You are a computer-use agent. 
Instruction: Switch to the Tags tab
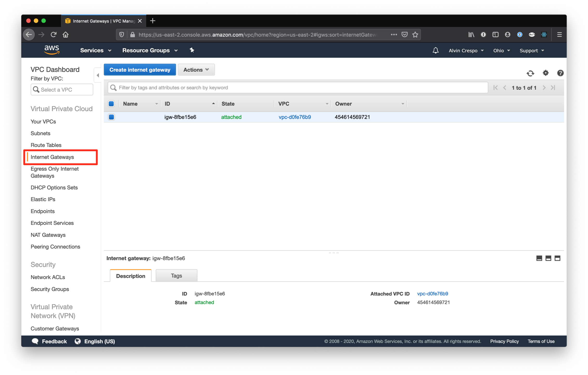point(176,276)
